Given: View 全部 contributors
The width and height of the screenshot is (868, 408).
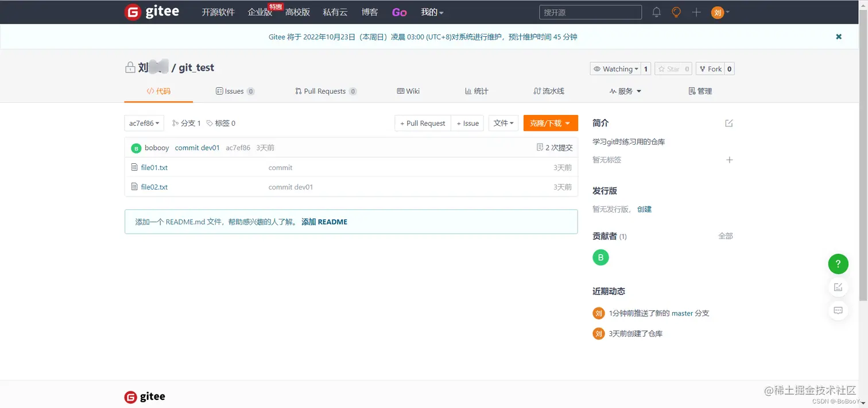Looking at the screenshot, I should 726,236.
